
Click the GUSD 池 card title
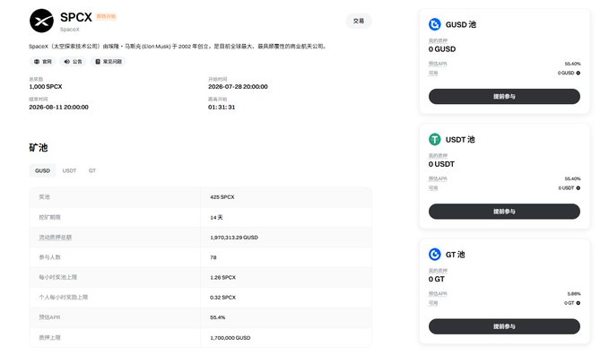point(461,24)
